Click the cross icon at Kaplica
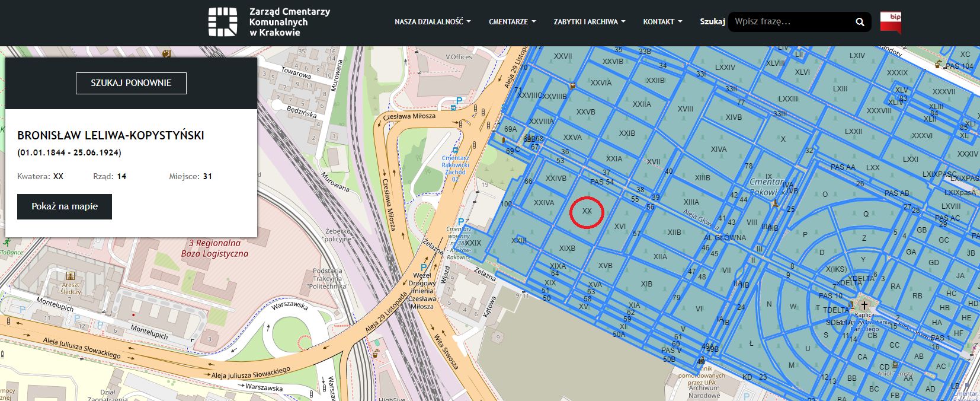Screen dimensions: 980x401 click(864, 305)
